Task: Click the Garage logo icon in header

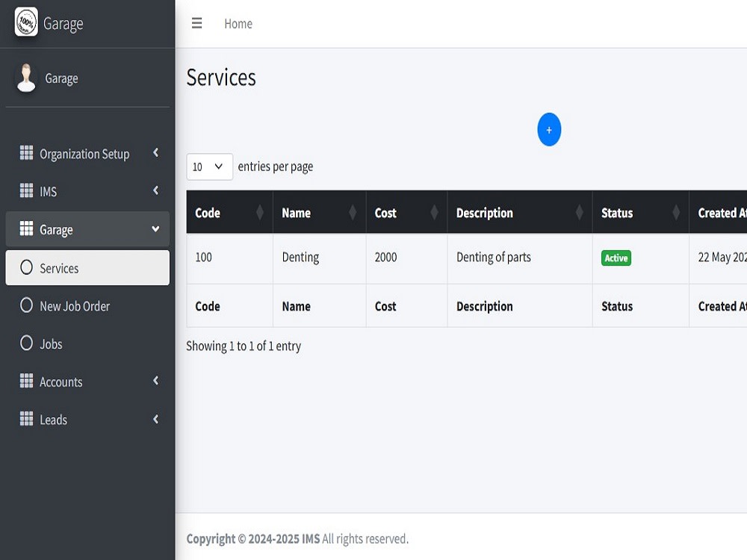Action: pyautogui.click(x=26, y=22)
